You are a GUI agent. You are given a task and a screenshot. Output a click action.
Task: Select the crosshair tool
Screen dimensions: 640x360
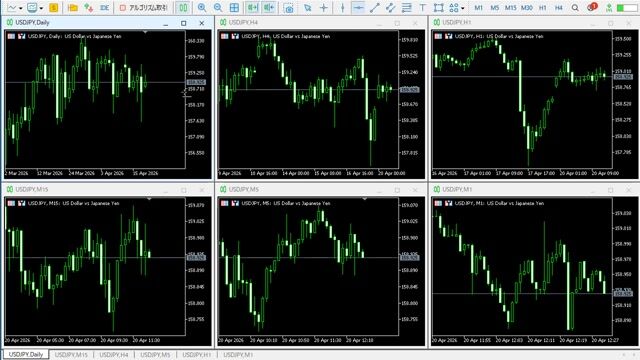coord(324,7)
